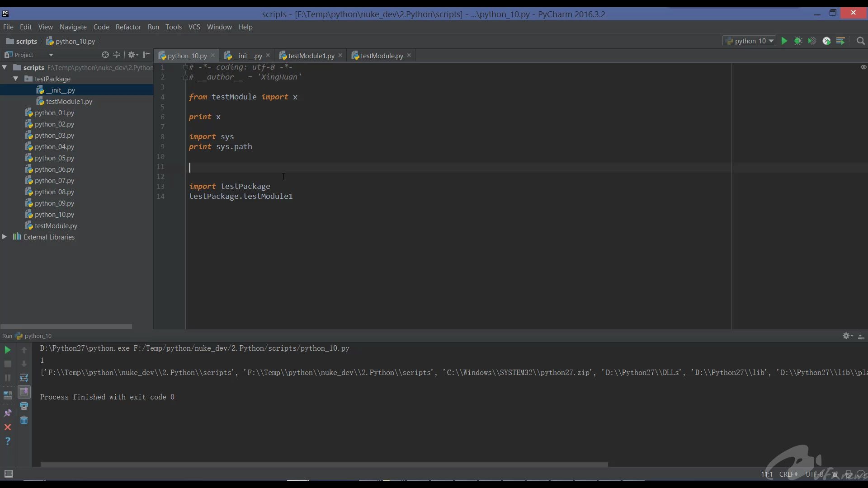Click red X close in Run panel
The height and width of the screenshot is (488, 868).
[x=7, y=427]
